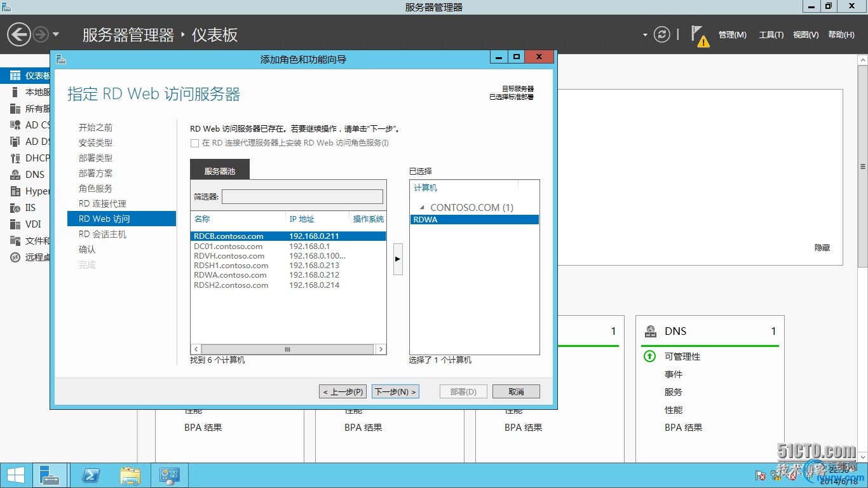
Task: Open the 管理(M) menu
Action: (733, 35)
